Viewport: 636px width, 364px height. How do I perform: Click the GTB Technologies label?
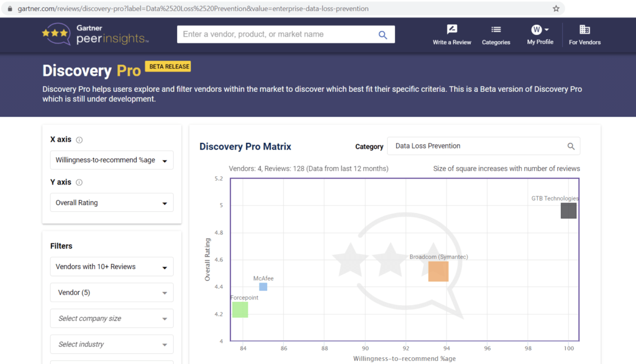pyautogui.click(x=555, y=198)
